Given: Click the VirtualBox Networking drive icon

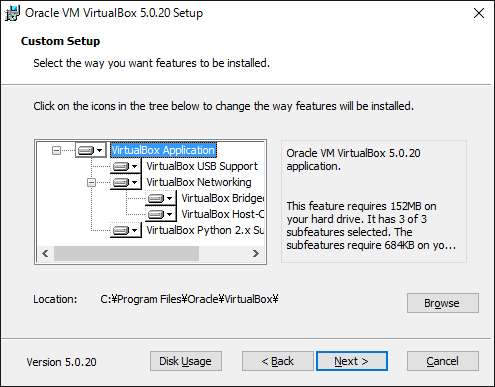Looking at the screenshot, I should (x=121, y=182).
